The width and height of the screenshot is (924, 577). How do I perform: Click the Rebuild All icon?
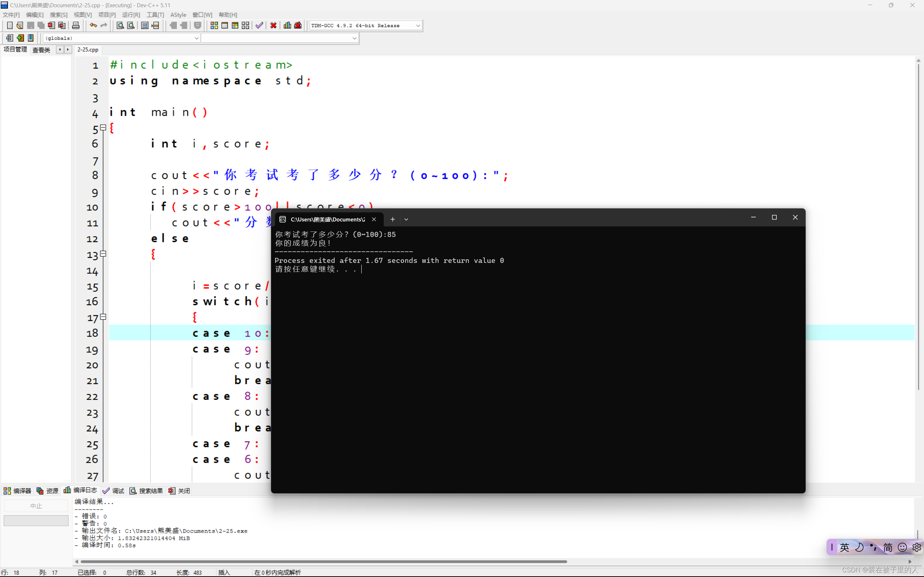pos(245,26)
